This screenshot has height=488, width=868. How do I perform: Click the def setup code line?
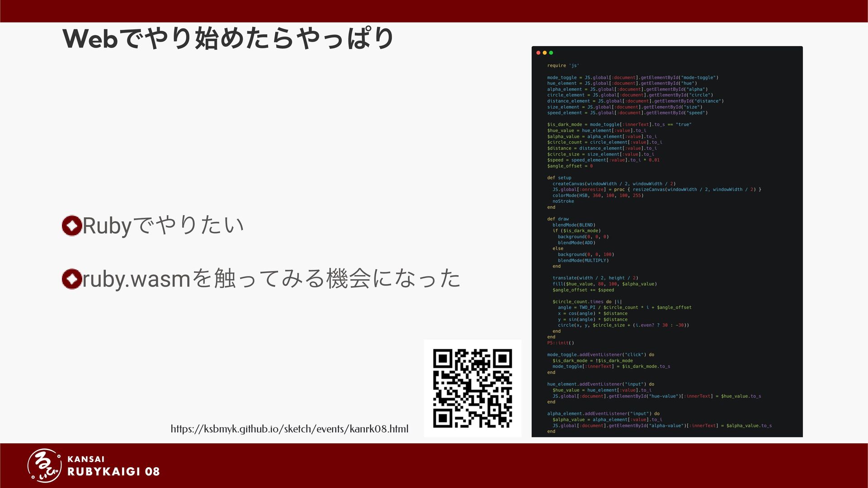(559, 178)
